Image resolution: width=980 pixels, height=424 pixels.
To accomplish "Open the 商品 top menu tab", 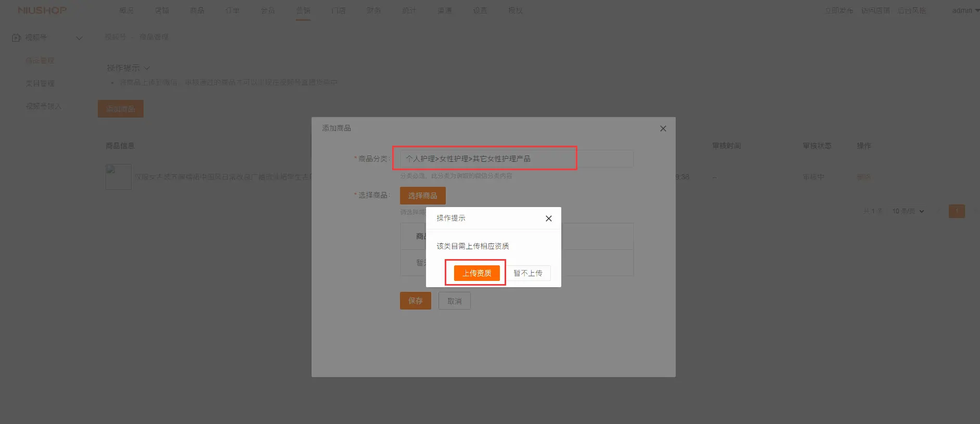I will (x=197, y=10).
